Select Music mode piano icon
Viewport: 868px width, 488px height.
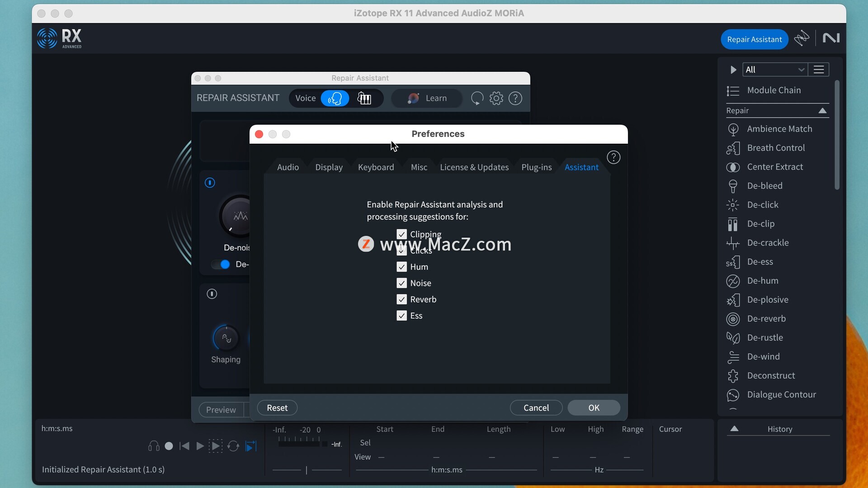click(364, 99)
